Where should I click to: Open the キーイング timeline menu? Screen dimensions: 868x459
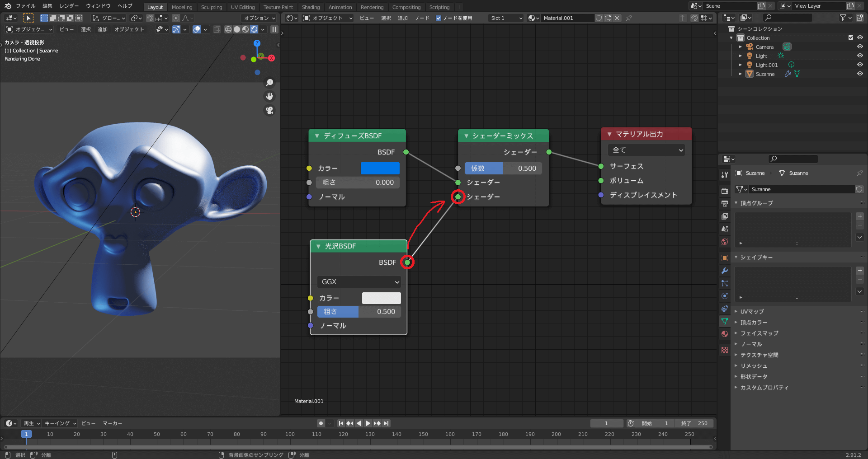coord(61,423)
